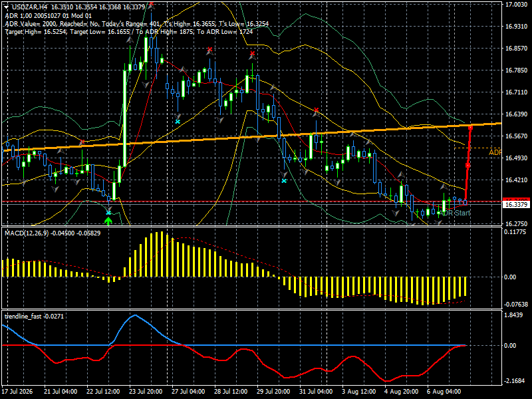The image size is (532, 399).
Task: Select the MACD(12,26,9) indicator label
Action: pyautogui.click(x=53, y=233)
